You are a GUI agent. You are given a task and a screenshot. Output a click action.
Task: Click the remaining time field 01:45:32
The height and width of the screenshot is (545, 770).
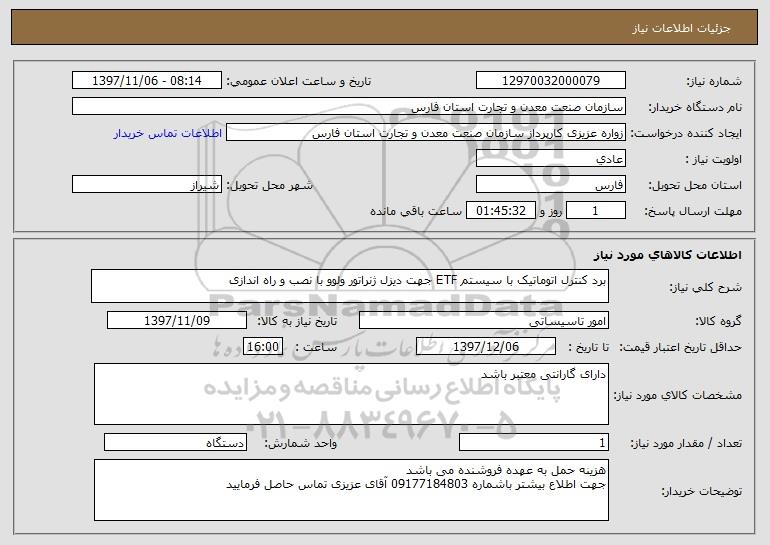(500, 211)
